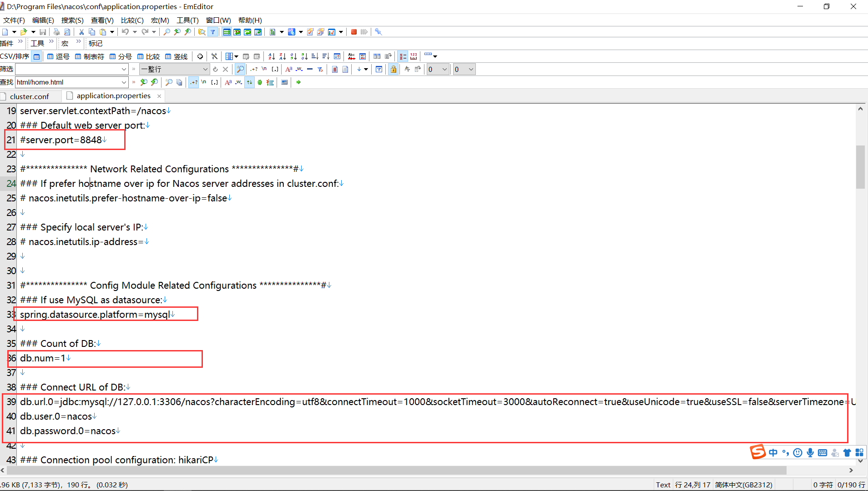
Task: Click the Paste clipboard icon
Action: (103, 32)
